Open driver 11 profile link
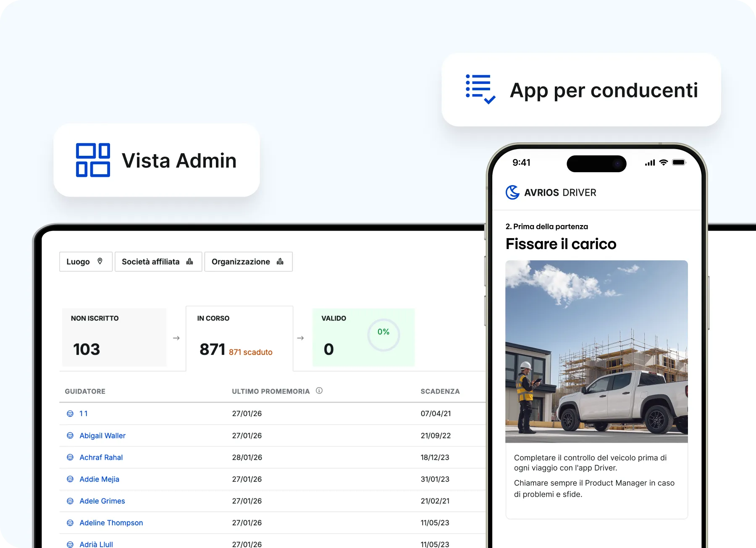The height and width of the screenshot is (548, 756). coord(84,414)
